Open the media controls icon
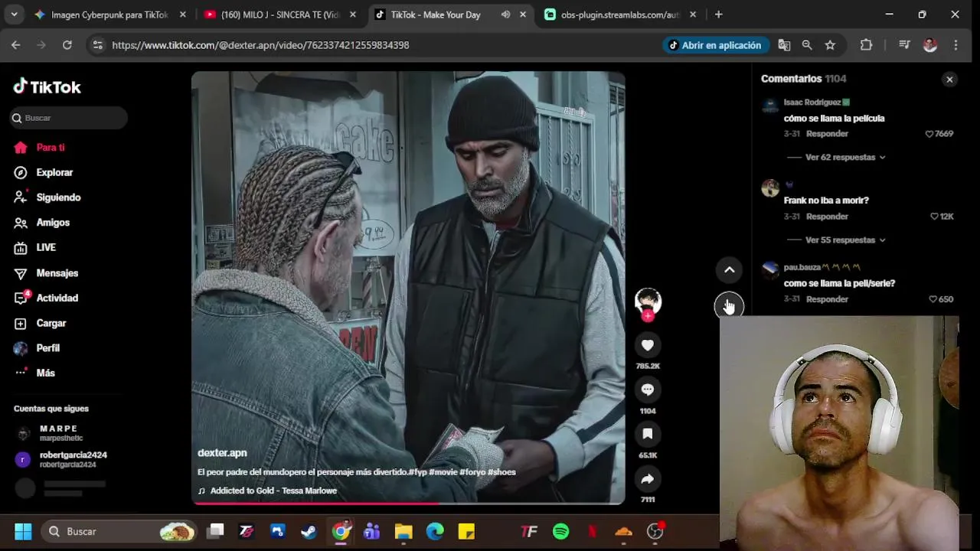980x551 pixels. pos(904,45)
